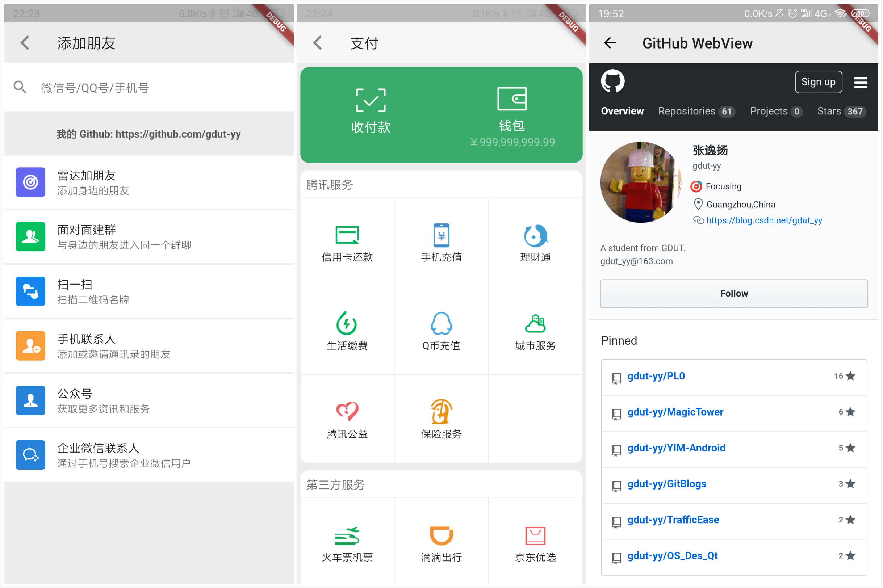883x588 pixels.
Task: Expand the GitHub hamburger menu
Action: (x=861, y=82)
